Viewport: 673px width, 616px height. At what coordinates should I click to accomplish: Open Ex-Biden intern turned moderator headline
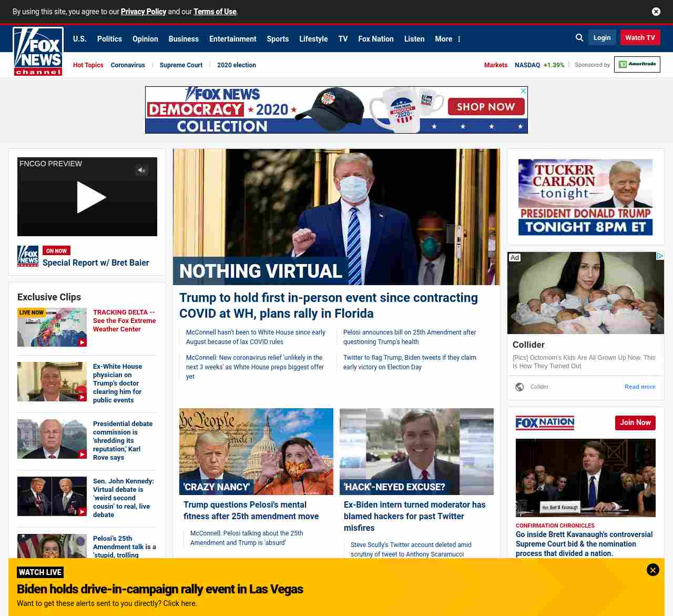(x=415, y=516)
